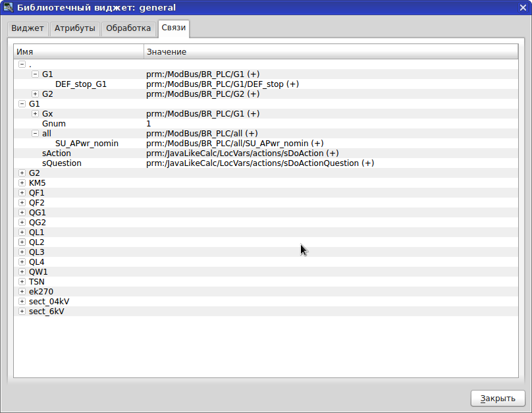Expand the QL2 node
This screenshot has width=532, height=413.
[22, 242]
